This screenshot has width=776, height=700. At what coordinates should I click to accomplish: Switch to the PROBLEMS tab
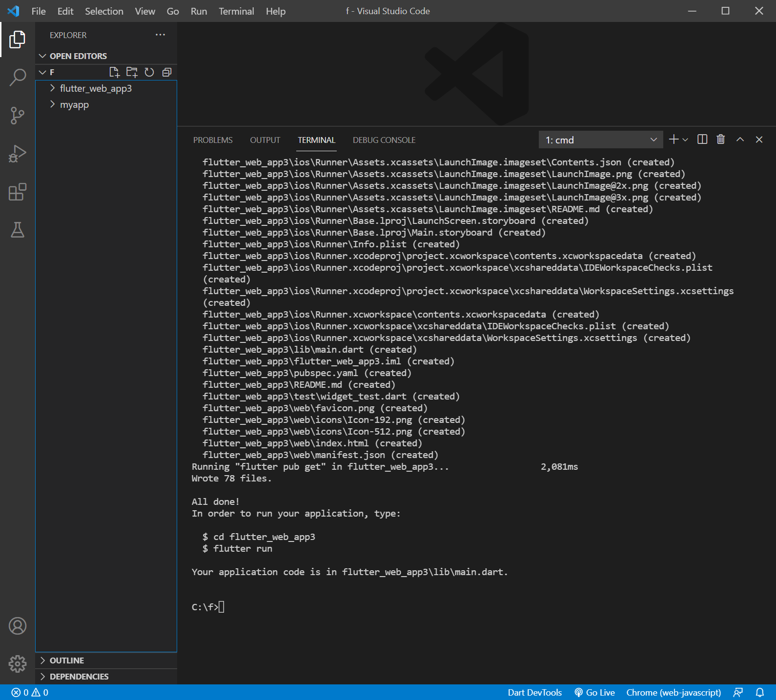coord(213,140)
